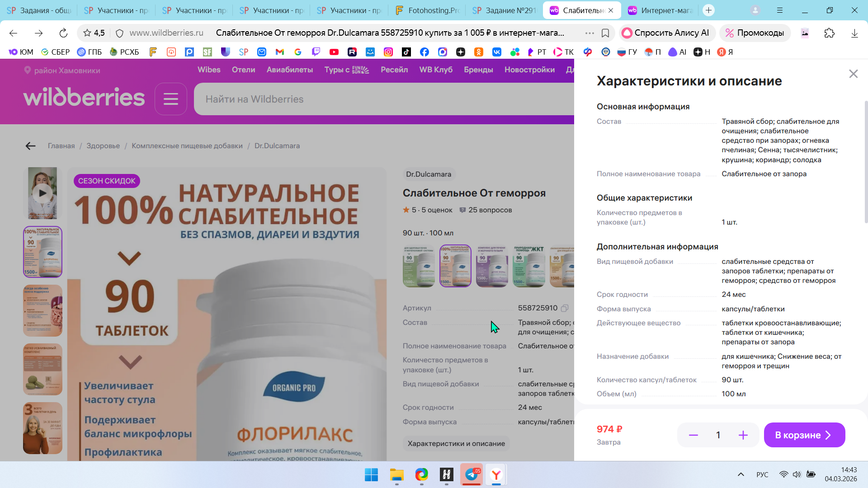The width and height of the screenshot is (868, 488).
Task: Click the Здоровье breadcrumb link
Action: coord(103,146)
